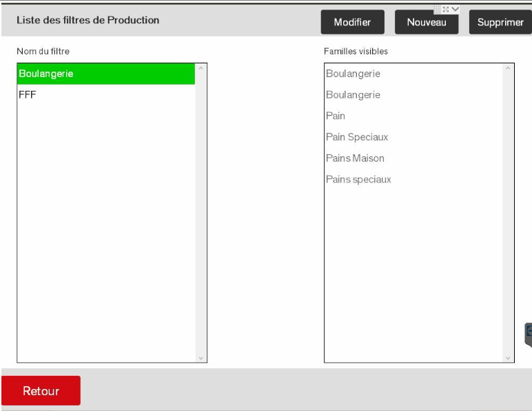Click the fullscreen expand icon in floating toolbar
The image size is (532, 411).
pyautogui.click(x=447, y=9)
